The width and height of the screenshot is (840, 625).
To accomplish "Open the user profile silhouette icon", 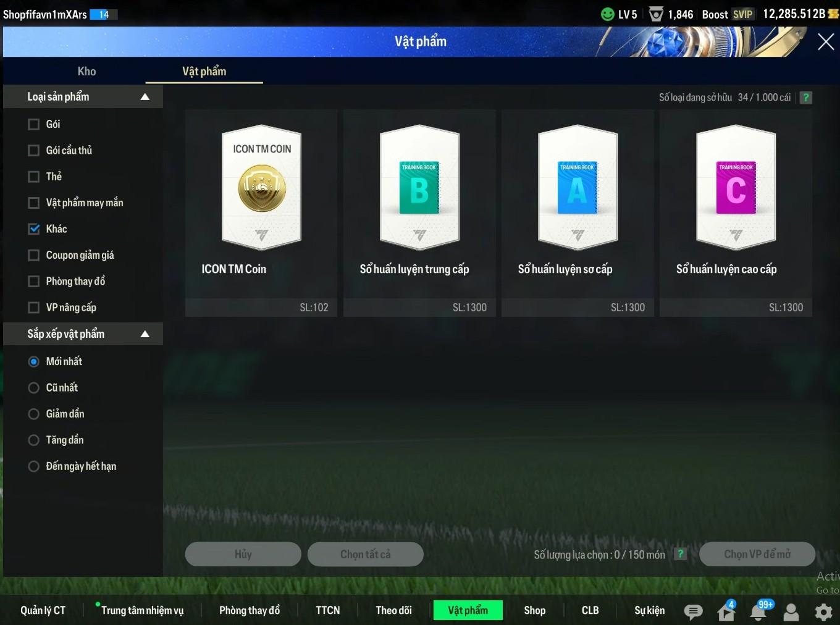I will pyautogui.click(x=791, y=611).
